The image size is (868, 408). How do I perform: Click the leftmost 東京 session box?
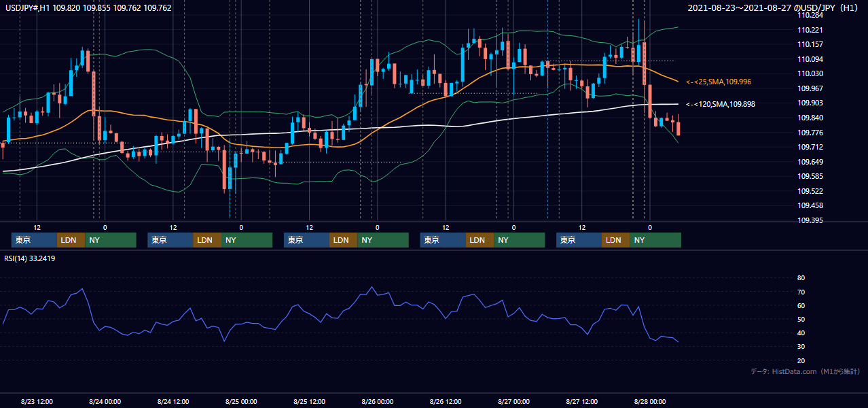click(x=34, y=240)
